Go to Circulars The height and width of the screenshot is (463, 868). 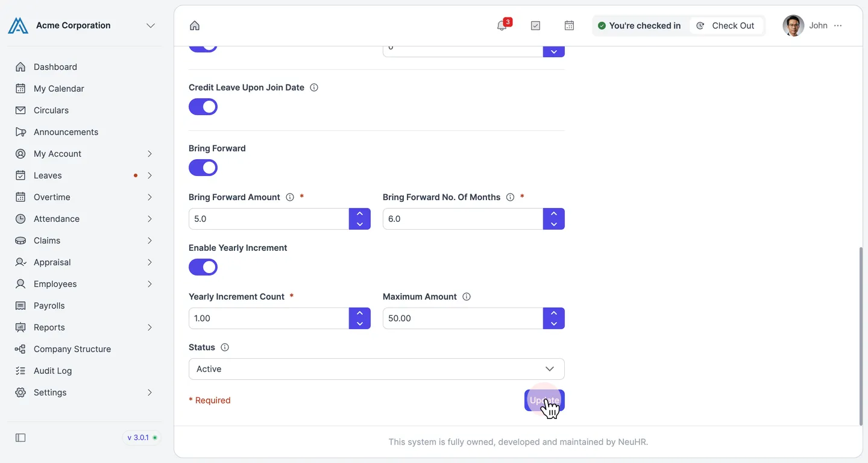[84, 110]
